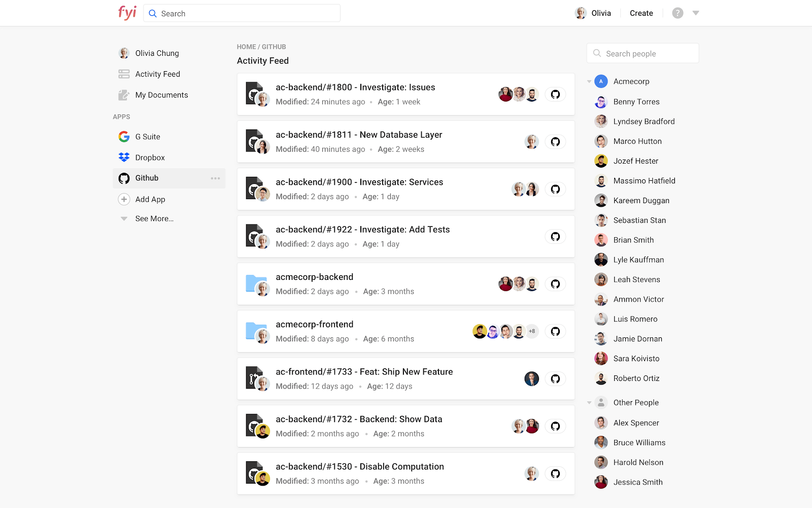Viewport: 812px width, 508px height.
Task: Open GitHub icon for #1530 Disable Computation
Action: tap(555, 473)
